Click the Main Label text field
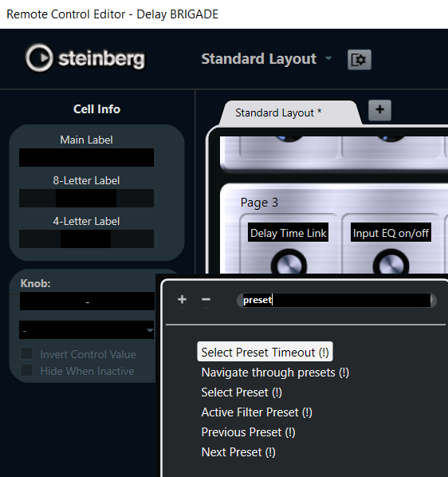The width and height of the screenshot is (448, 477). click(x=87, y=158)
